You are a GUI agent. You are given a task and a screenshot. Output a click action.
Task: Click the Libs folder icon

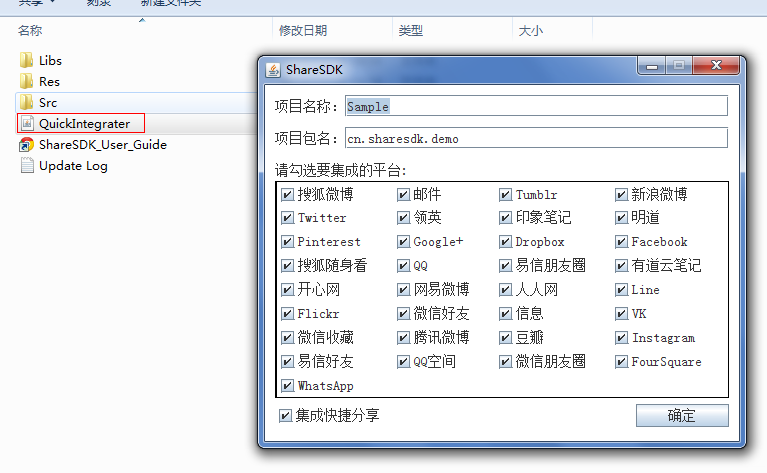click(26, 60)
